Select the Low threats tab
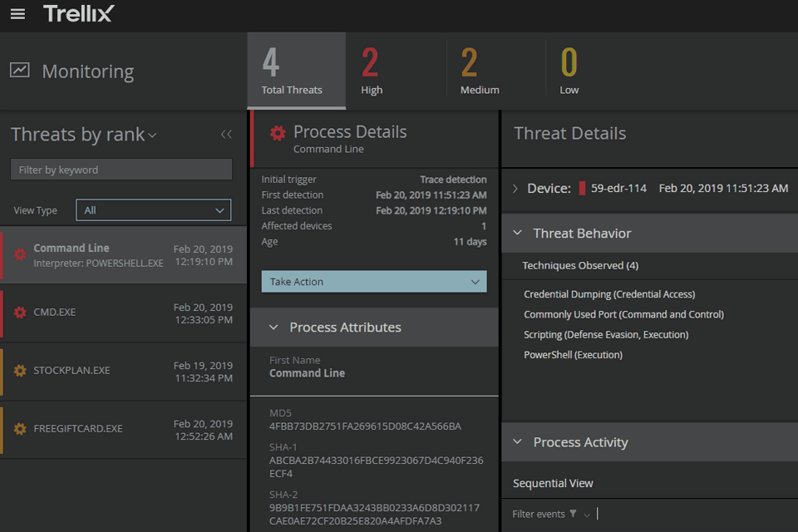The width and height of the screenshot is (798, 532). click(x=595, y=71)
